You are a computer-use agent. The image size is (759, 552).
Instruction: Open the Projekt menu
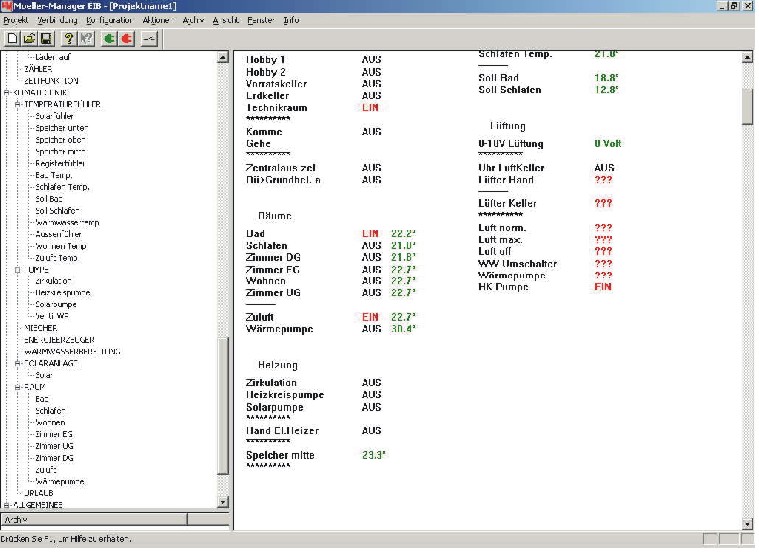click(x=16, y=19)
